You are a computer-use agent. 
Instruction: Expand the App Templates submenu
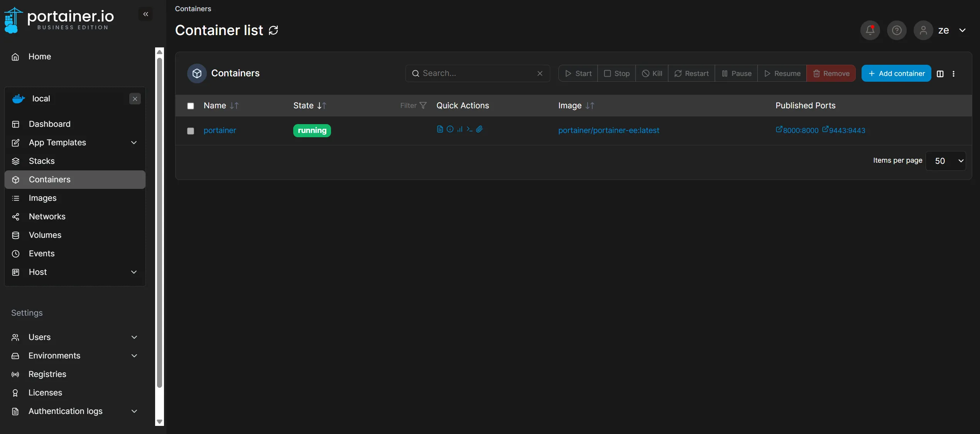[x=134, y=143]
